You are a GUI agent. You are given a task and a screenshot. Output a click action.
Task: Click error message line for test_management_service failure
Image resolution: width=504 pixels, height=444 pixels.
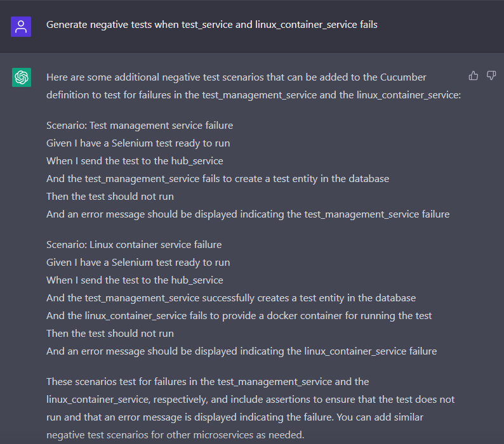click(248, 214)
